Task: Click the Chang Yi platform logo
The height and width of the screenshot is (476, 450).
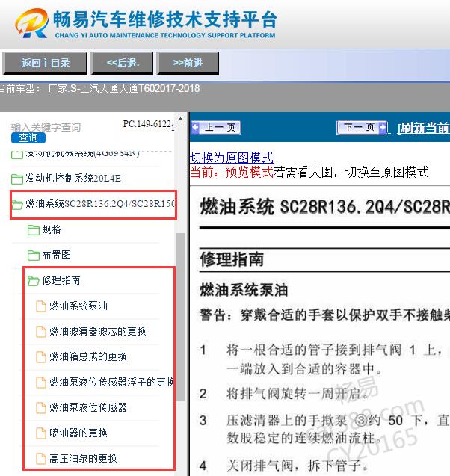Action: 32,23
